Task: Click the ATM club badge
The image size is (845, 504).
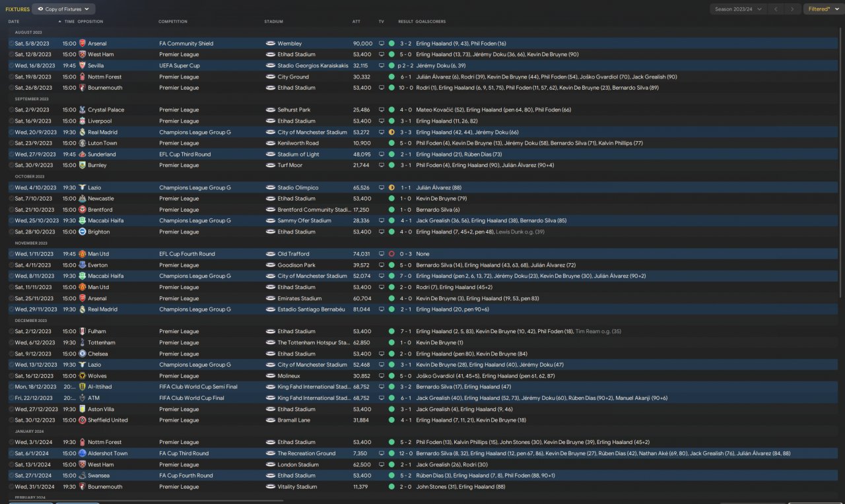Action: [x=82, y=398]
